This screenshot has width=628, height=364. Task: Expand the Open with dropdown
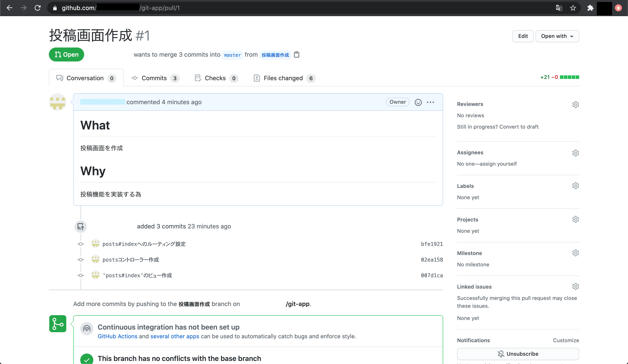click(x=557, y=36)
